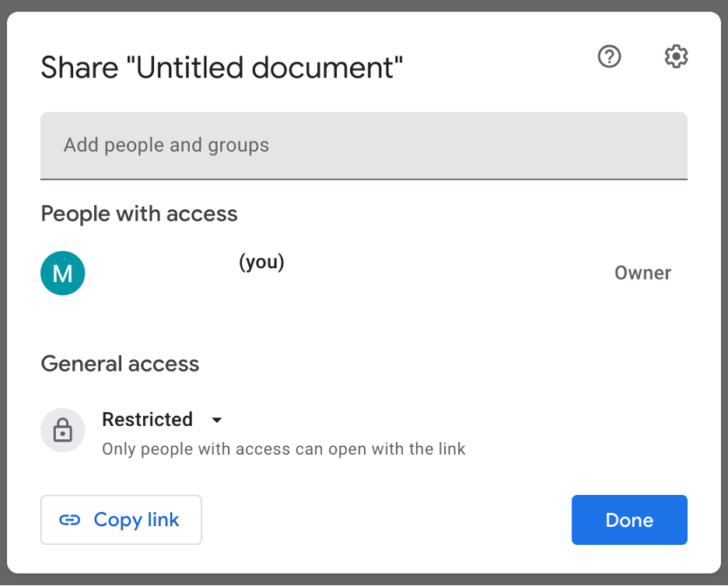
Task: Click "Only people with access can open" text
Action: (x=283, y=448)
